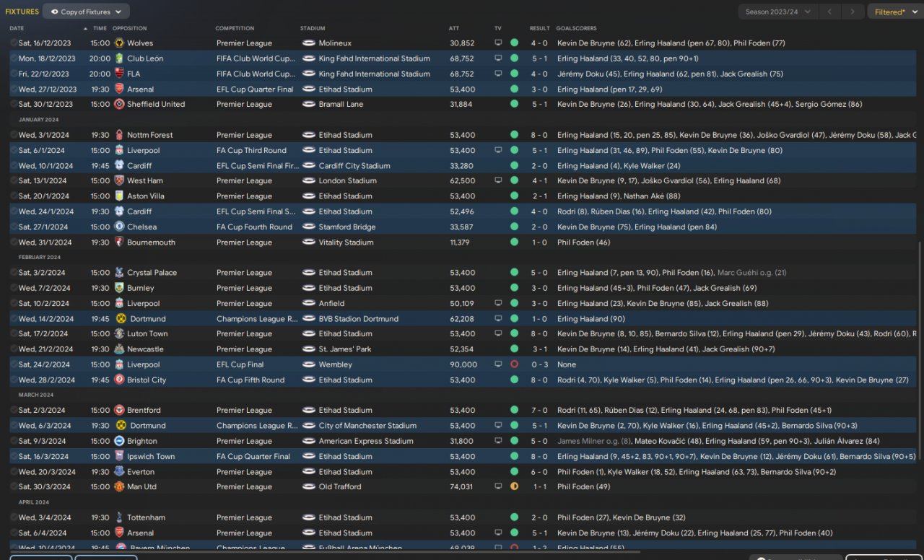The image size is (924, 560).
Task: Select the EFL Cup Final competition text
Action: pyautogui.click(x=240, y=364)
